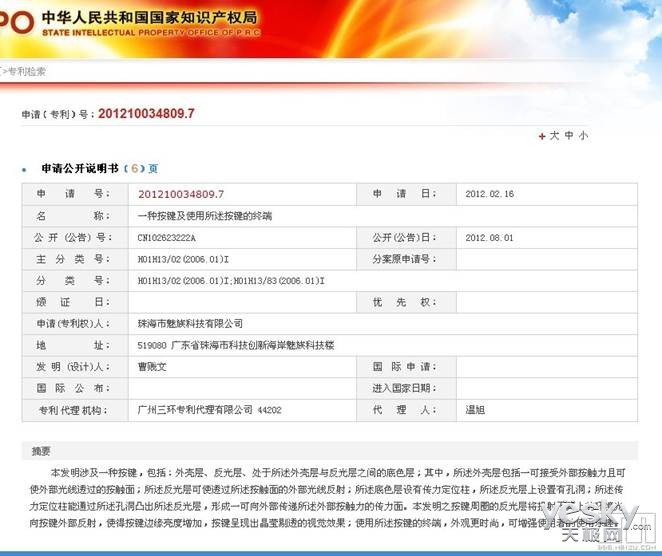Click the 专利代理机构 label cell
Screen dimensions: 662x556
click(x=75, y=410)
